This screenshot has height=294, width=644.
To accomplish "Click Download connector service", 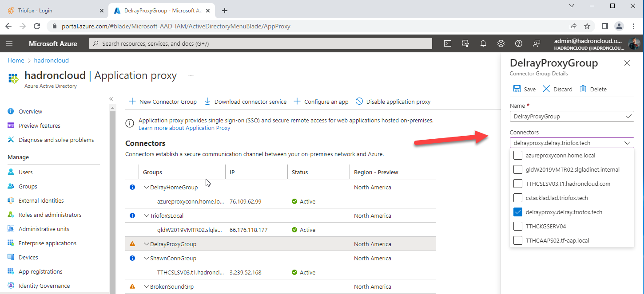I will coord(245,102).
